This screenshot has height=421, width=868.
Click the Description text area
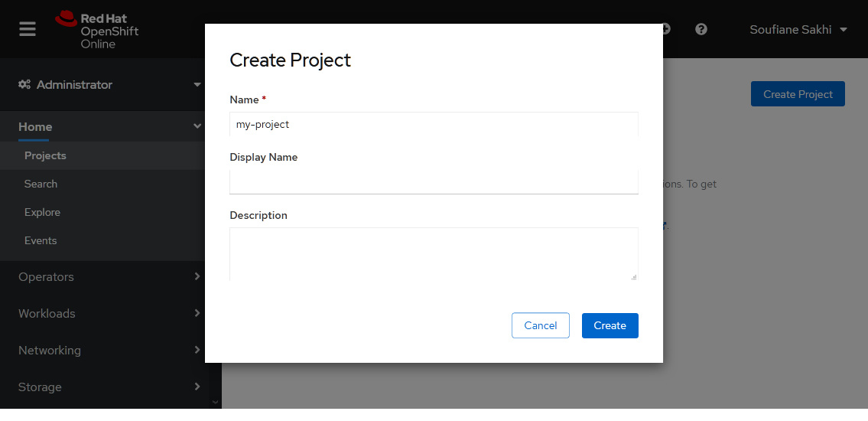pyautogui.click(x=434, y=253)
